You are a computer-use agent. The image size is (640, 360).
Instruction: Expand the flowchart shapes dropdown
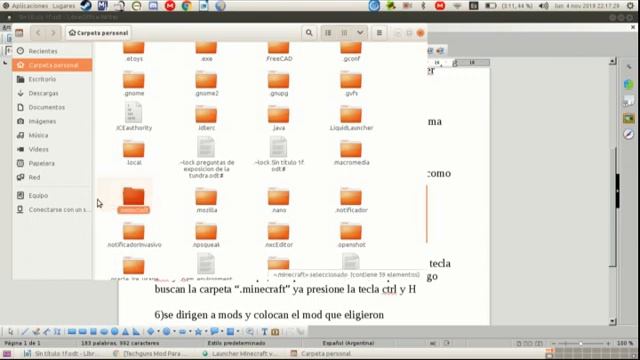(x=238, y=332)
